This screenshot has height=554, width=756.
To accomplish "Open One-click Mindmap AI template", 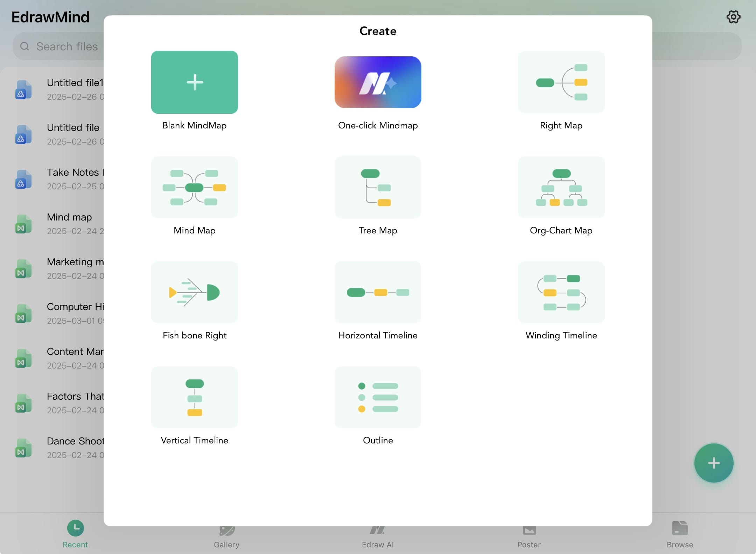I will coord(378,82).
